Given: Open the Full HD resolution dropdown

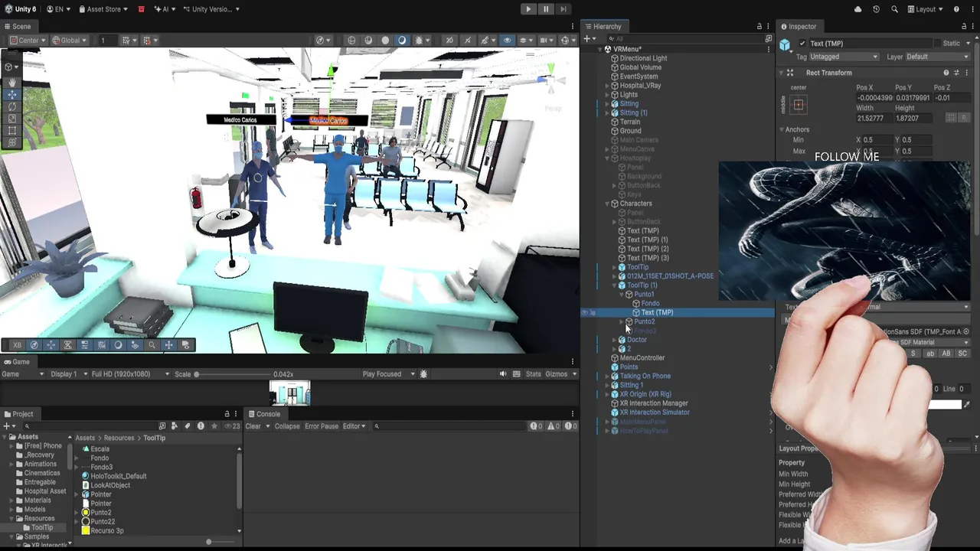Looking at the screenshot, I should (130, 374).
